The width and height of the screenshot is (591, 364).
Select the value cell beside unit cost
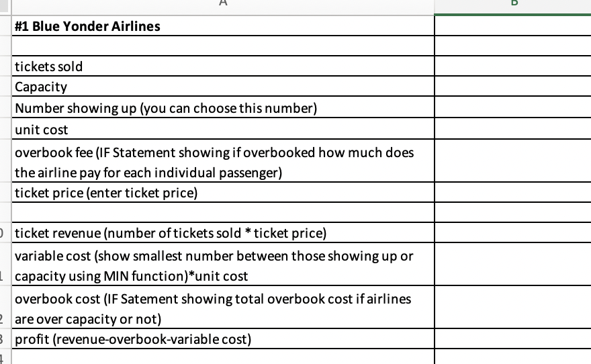pyautogui.click(x=513, y=129)
